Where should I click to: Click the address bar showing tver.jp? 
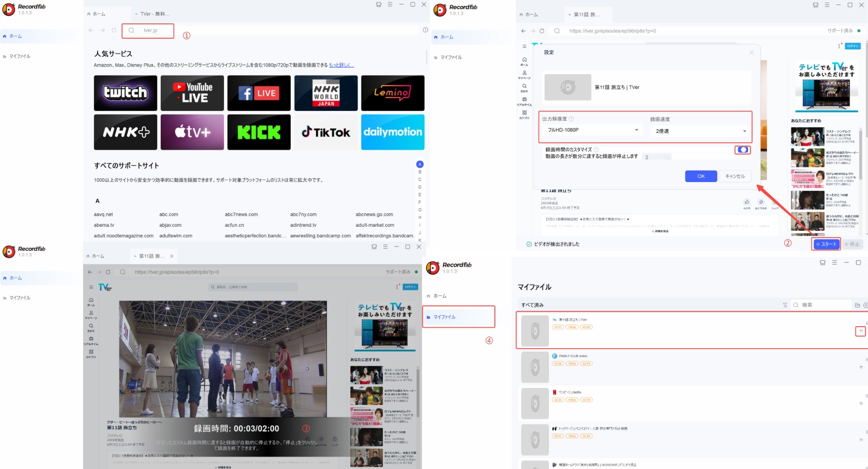[x=148, y=31]
